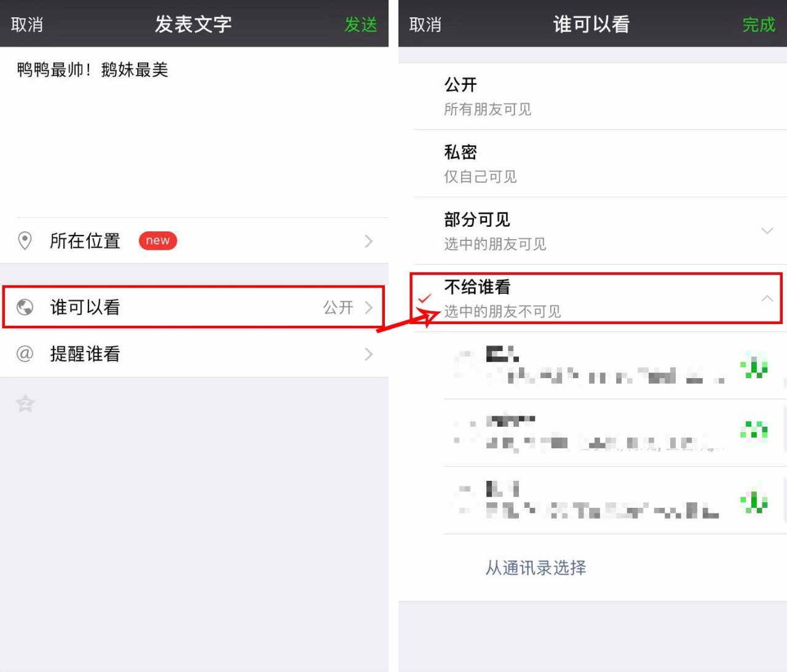Tap the globe icon beside 谁可以看
Viewport: 787px width, 672px height.
[25, 307]
